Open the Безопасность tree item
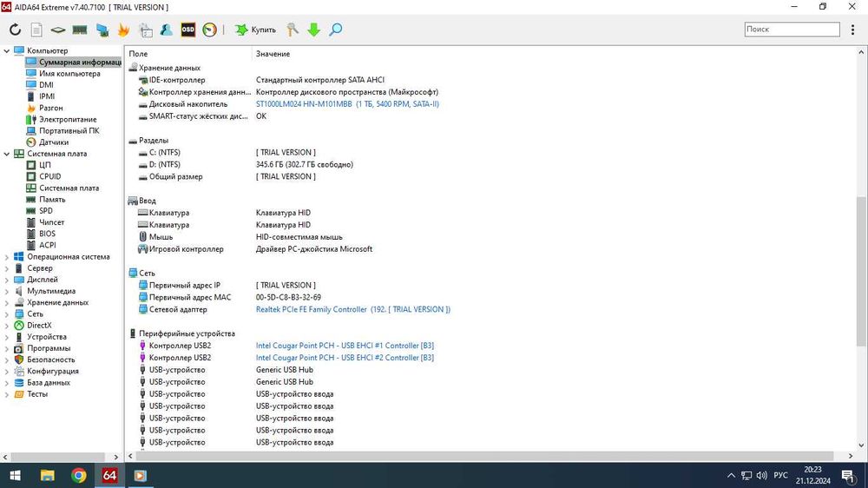The image size is (868, 488). [51, 360]
